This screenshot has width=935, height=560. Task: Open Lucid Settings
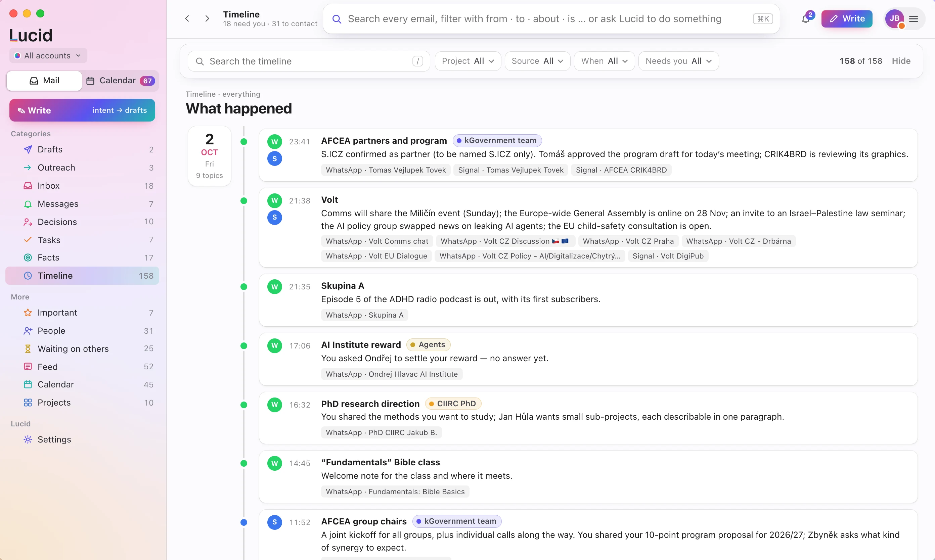pyautogui.click(x=82, y=439)
